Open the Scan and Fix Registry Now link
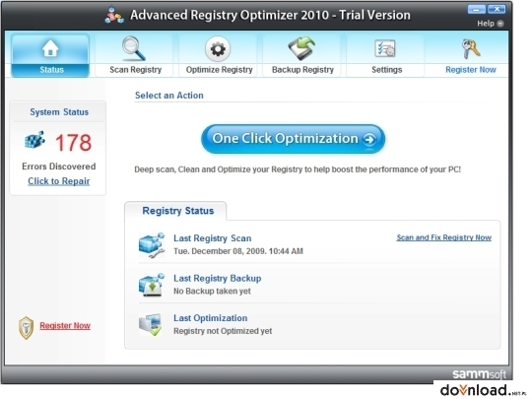 click(443, 237)
